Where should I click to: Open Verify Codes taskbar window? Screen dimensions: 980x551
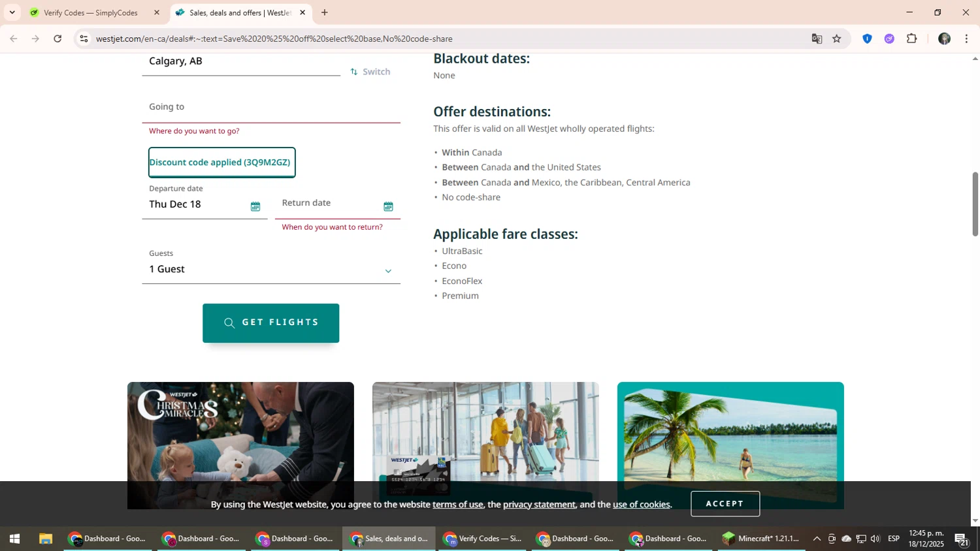pos(482,539)
